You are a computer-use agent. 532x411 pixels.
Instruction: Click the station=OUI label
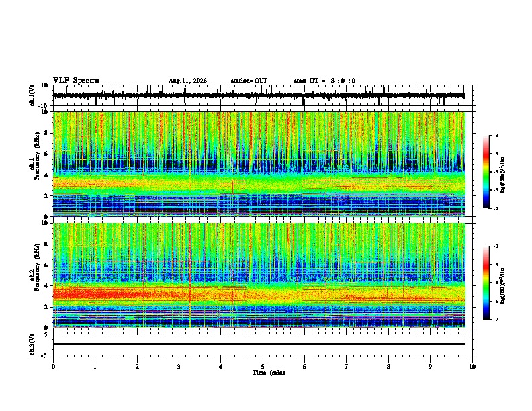pyautogui.click(x=249, y=81)
